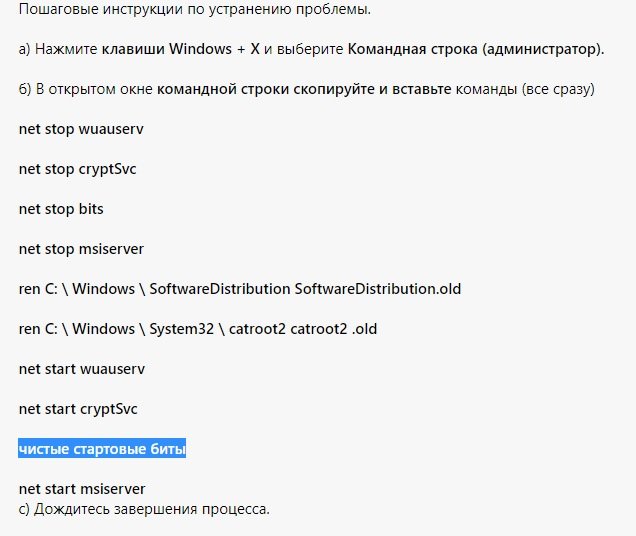636x536 pixels.
Task: Click the text "(все сразу)" in step б
Action: [x=559, y=89]
